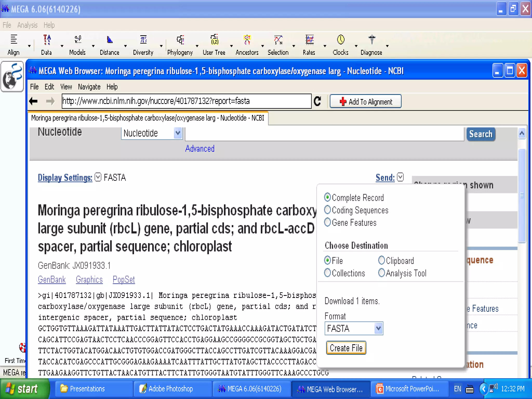
Task: Open the Navigate menu
Action: (89, 87)
